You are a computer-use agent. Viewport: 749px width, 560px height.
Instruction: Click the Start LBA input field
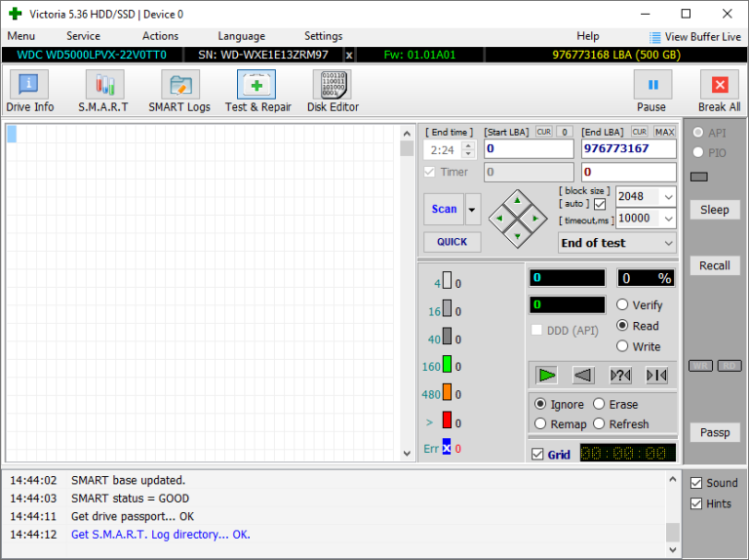coord(531,148)
